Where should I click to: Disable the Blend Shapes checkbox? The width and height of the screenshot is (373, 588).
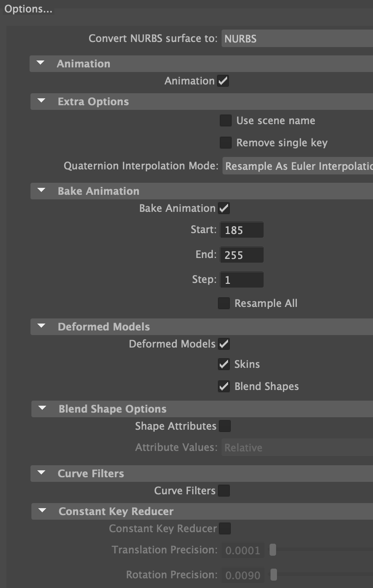pyautogui.click(x=223, y=386)
